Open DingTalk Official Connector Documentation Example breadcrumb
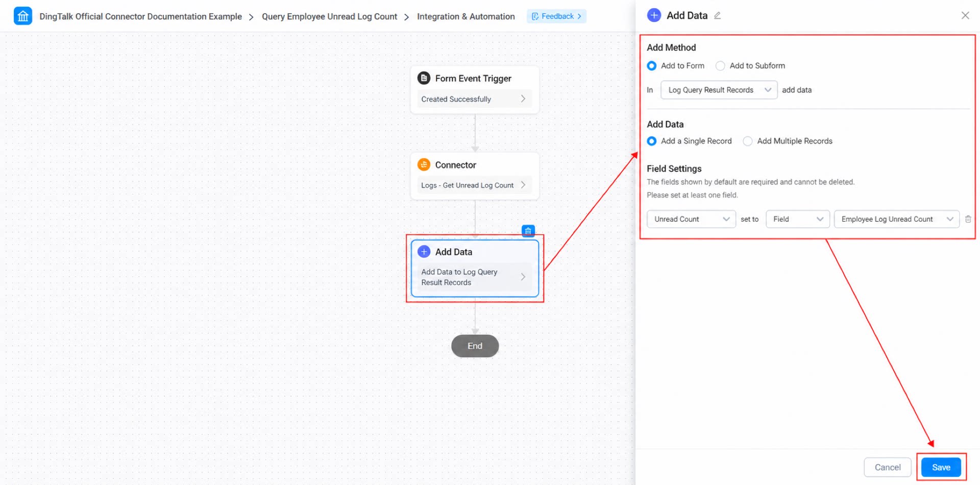 pyautogui.click(x=140, y=16)
